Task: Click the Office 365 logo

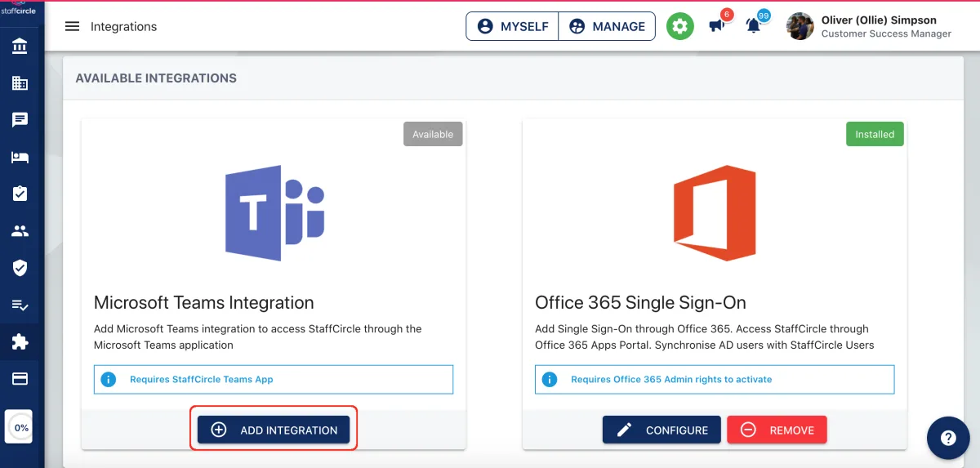Action: pyautogui.click(x=715, y=212)
